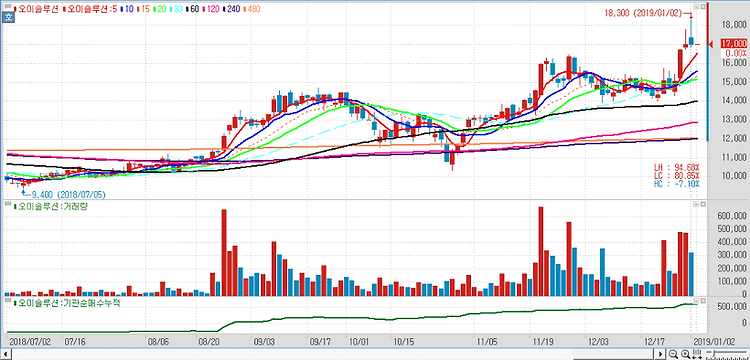Click the 11/19 date axis label

(543, 342)
